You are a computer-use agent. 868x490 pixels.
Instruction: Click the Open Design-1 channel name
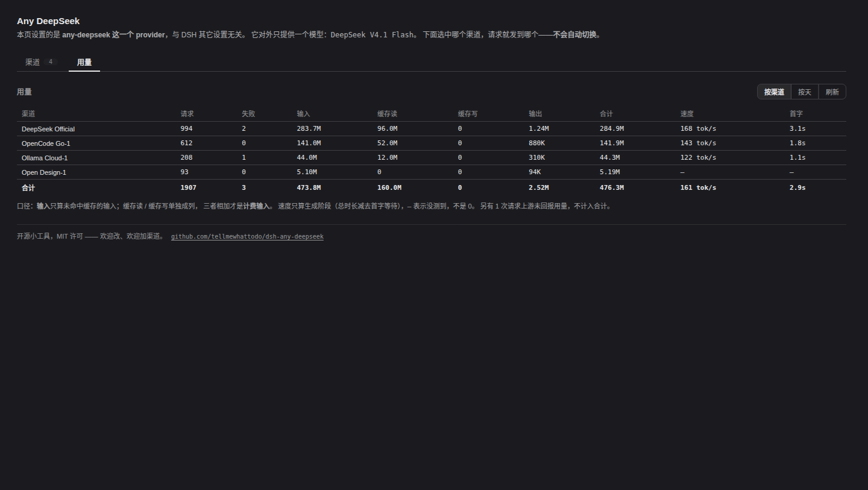pyautogui.click(x=44, y=172)
